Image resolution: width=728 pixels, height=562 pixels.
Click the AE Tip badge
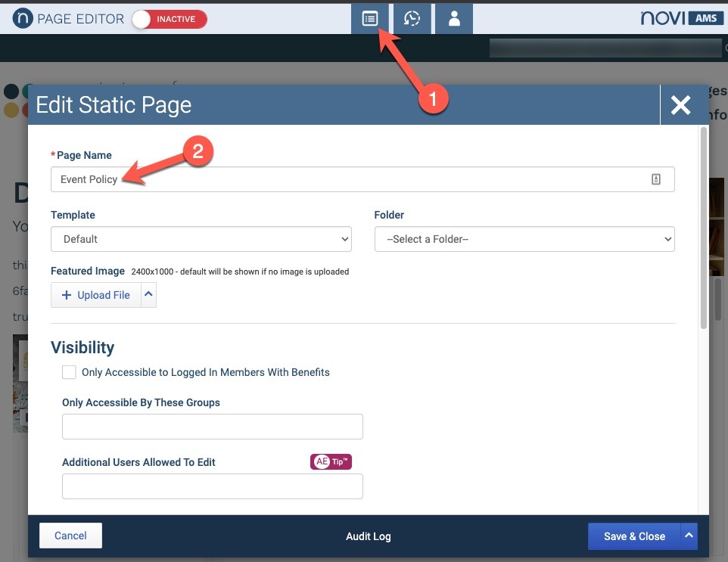(x=331, y=461)
